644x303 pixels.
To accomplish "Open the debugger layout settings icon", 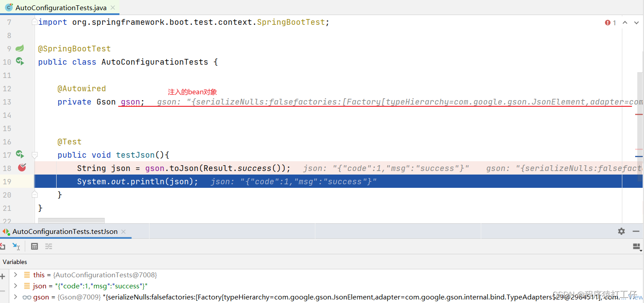I will click(637, 246).
